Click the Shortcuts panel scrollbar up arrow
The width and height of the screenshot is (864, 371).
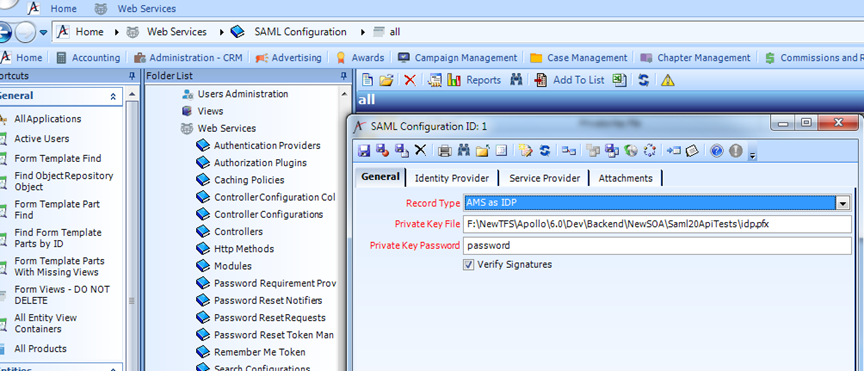click(132, 95)
